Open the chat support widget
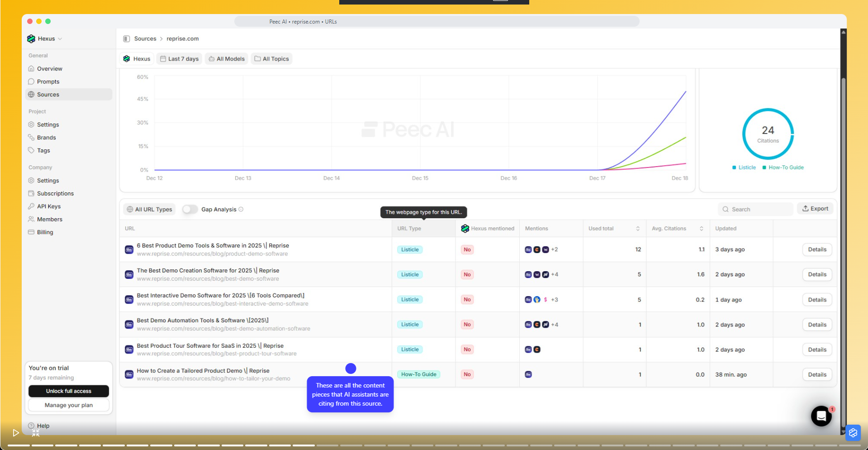This screenshot has width=868, height=450. point(821,416)
